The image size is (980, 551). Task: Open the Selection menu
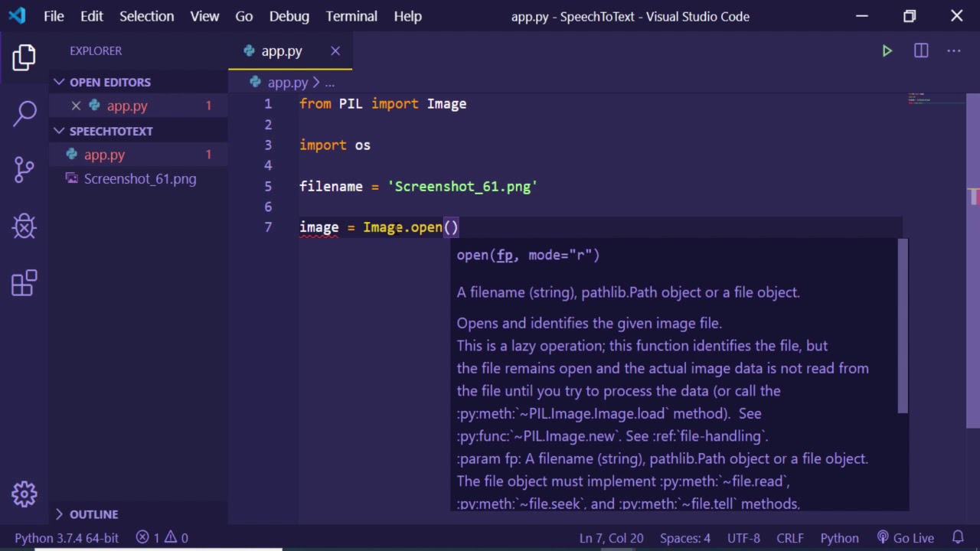[146, 16]
